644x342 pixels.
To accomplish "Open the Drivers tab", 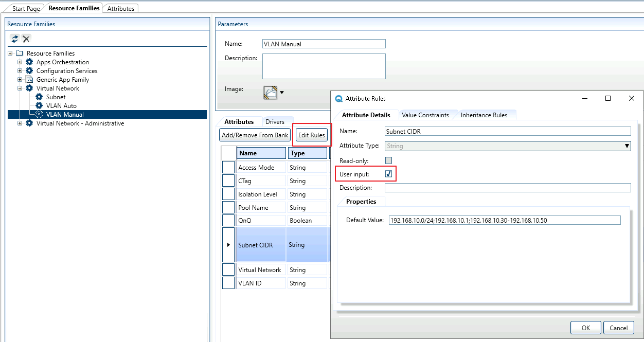I will (x=275, y=122).
